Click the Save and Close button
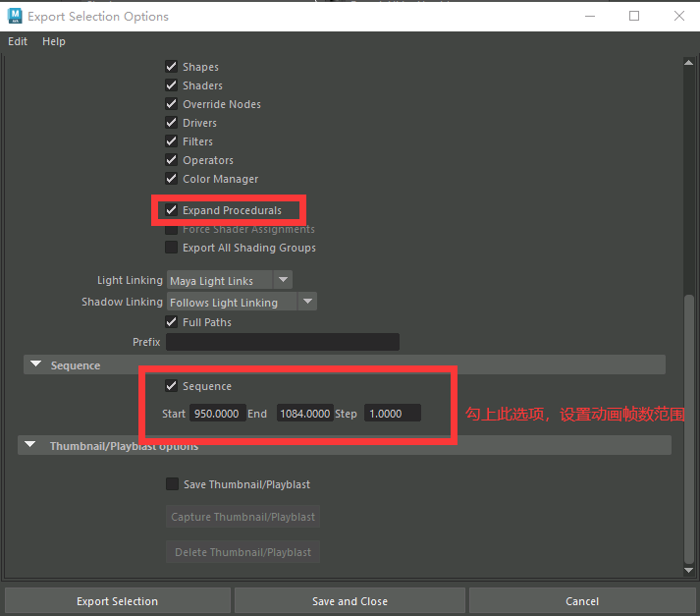The height and width of the screenshot is (616, 700). point(350,601)
